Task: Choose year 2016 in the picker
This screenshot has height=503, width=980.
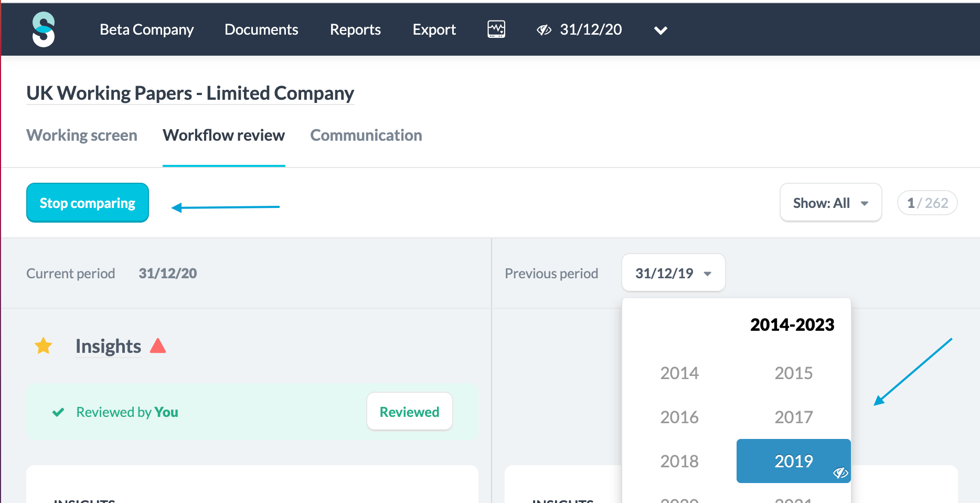Action: tap(679, 417)
